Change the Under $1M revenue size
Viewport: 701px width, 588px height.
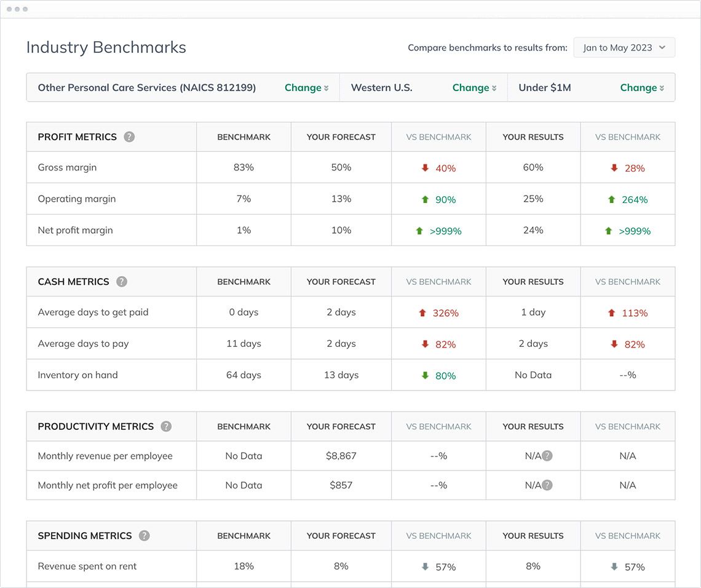(642, 87)
